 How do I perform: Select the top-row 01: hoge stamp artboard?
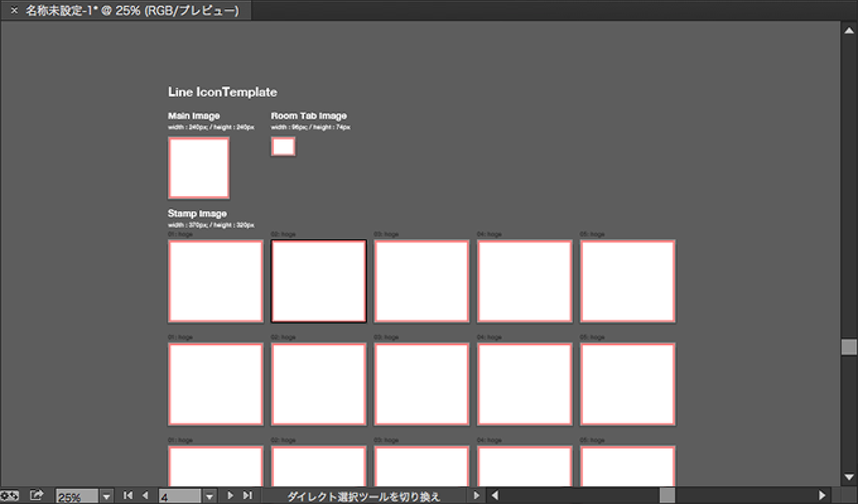(x=216, y=281)
